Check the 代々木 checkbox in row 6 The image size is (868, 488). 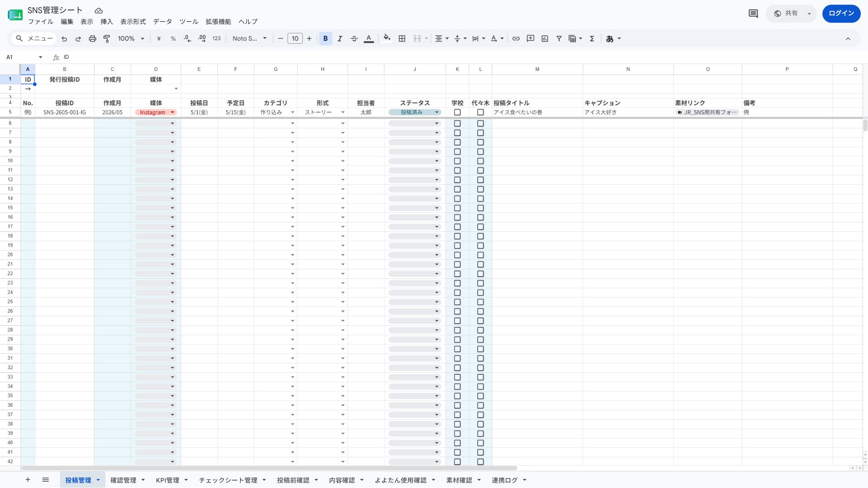click(481, 123)
